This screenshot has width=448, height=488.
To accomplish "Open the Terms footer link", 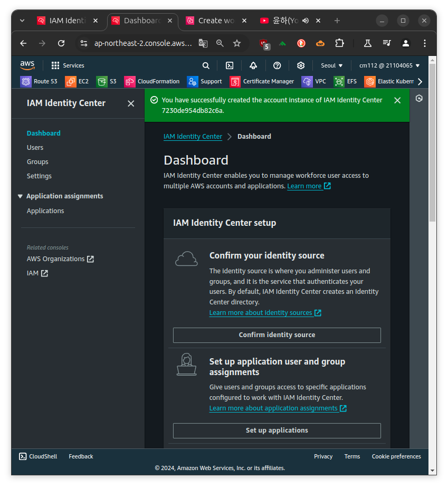I will pyautogui.click(x=352, y=456).
